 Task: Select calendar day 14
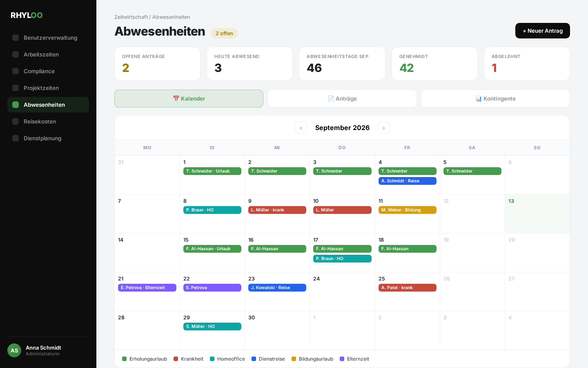[x=147, y=253]
